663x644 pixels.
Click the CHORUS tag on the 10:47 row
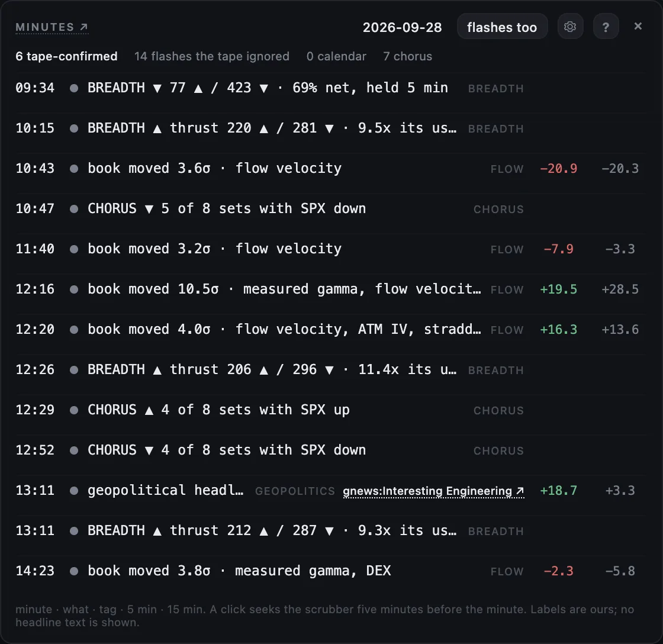point(498,210)
